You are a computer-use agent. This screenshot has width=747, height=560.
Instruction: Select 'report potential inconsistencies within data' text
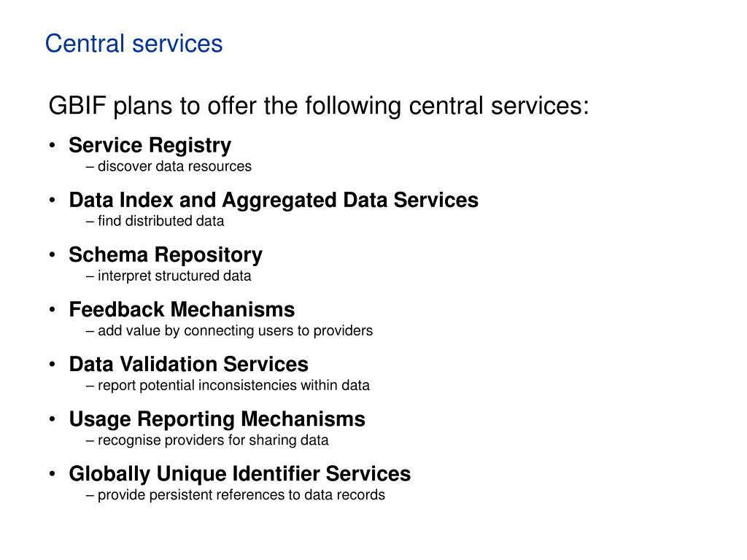click(x=228, y=385)
